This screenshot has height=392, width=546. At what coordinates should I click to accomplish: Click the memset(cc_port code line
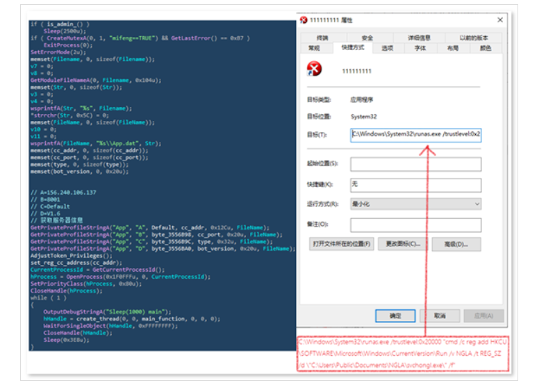pos(89,158)
